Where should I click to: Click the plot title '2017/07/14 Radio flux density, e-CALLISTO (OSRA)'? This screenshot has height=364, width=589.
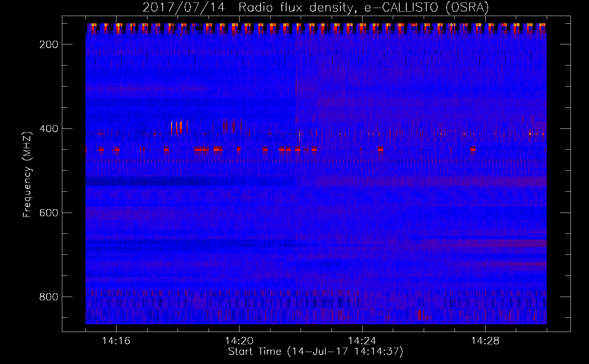316,7
